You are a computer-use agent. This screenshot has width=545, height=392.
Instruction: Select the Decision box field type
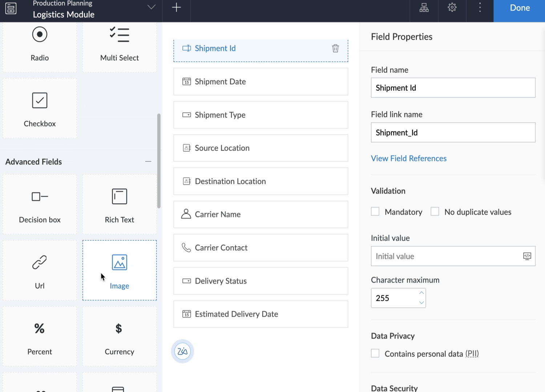pos(40,204)
